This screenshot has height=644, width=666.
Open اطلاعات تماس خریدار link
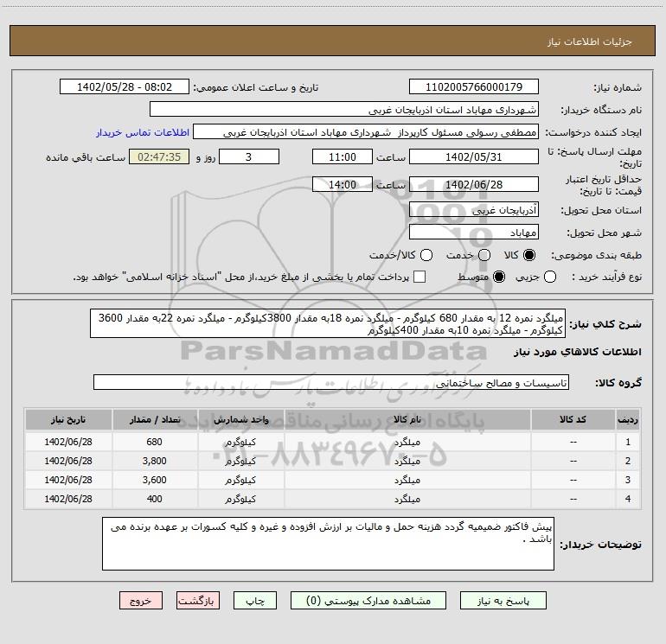[x=143, y=132]
